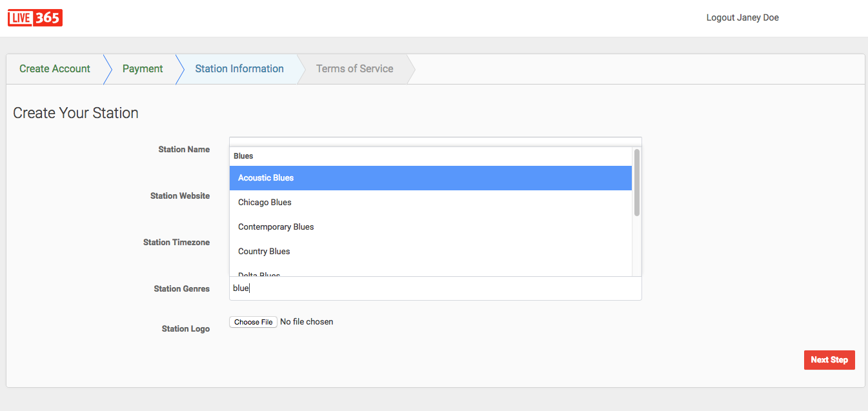The width and height of the screenshot is (868, 411).
Task: Click the Next Step button
Action: pyautogui.click(x=829, y=360)
